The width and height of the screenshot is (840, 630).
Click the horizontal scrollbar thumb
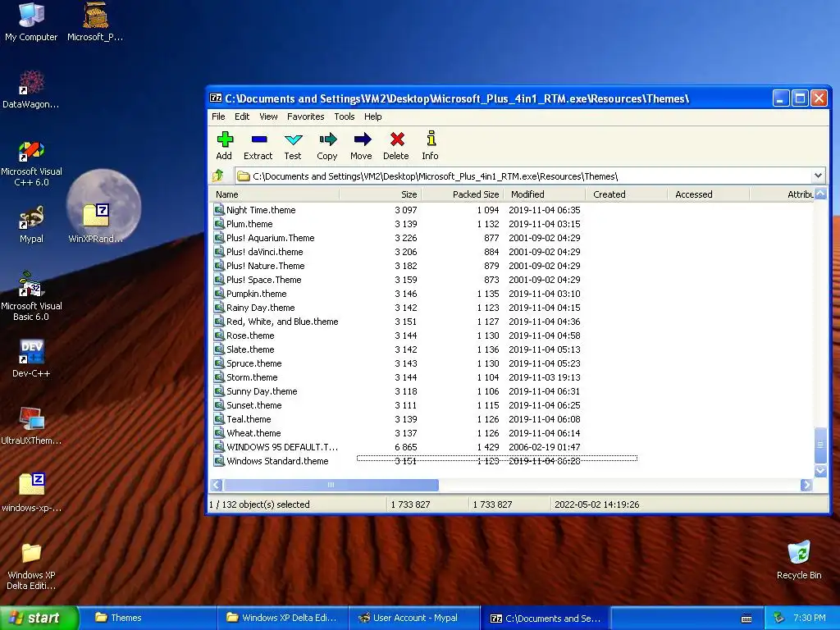331,485
